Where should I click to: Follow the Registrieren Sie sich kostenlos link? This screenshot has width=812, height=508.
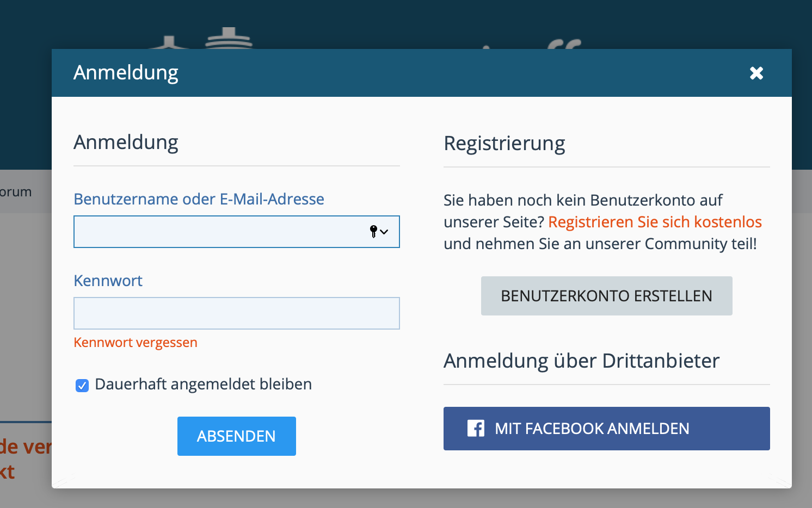point(655,222)
